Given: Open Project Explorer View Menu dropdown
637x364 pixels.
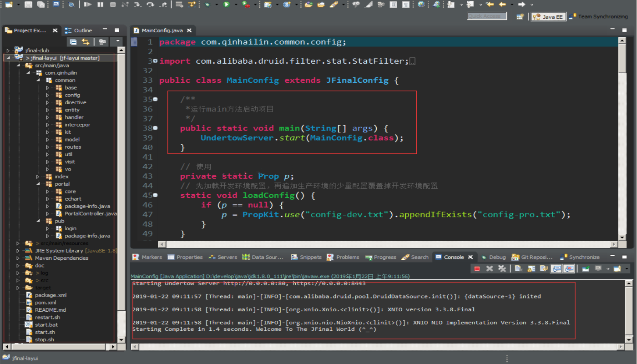Looking at the screenshot, I should (118, 42).
